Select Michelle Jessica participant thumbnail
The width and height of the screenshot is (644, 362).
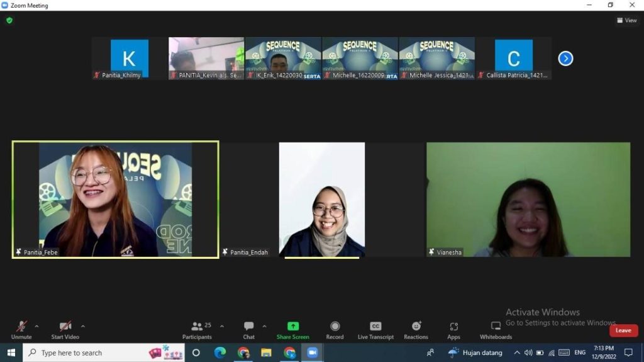pos(436,59)
